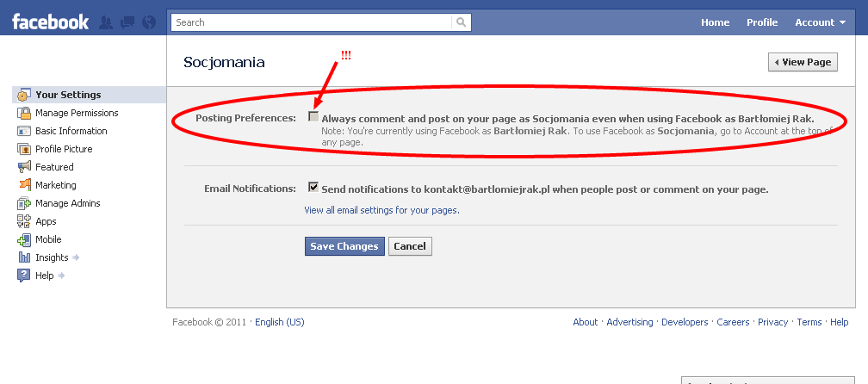Open the Profile Picture section
Image resolution: width=868 pixels, height=384 pixels.
[64, 150]
